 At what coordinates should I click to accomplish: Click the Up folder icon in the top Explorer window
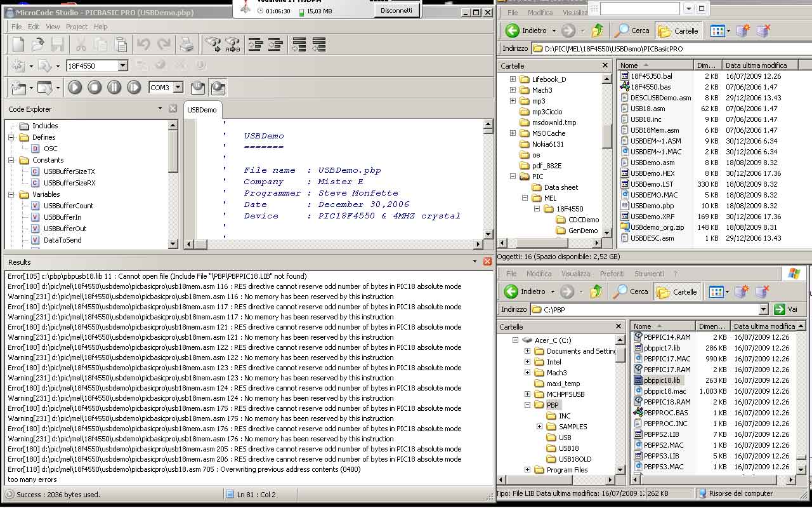tap(597, 30)
